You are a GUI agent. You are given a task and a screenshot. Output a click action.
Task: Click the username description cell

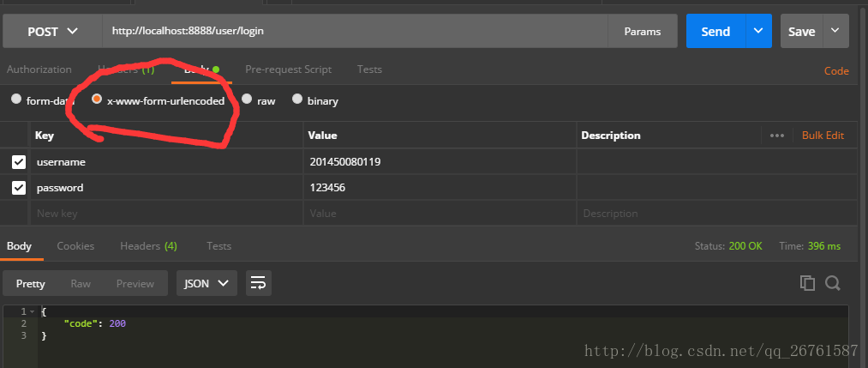[x=717, y=162]
